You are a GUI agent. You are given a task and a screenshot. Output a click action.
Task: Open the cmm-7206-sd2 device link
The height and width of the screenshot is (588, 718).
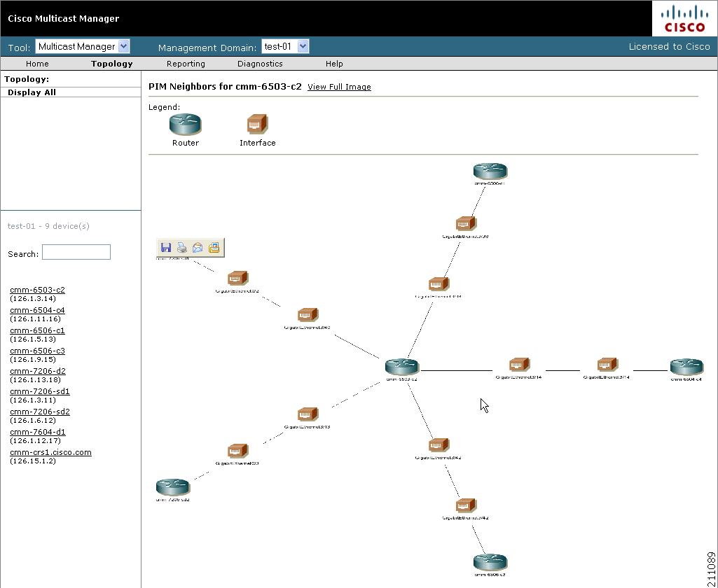point(40,412)
